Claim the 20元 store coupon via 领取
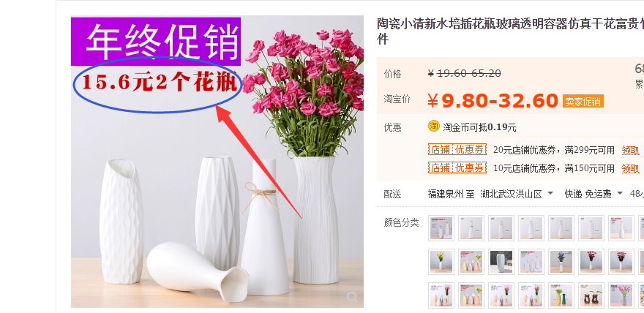644x313 pixels. (x=630, y=151)
